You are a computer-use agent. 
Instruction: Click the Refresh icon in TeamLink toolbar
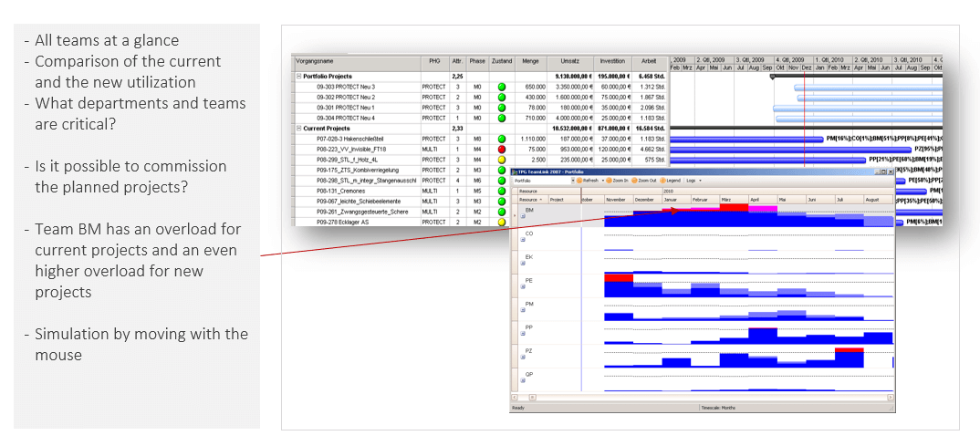[579, 181]
